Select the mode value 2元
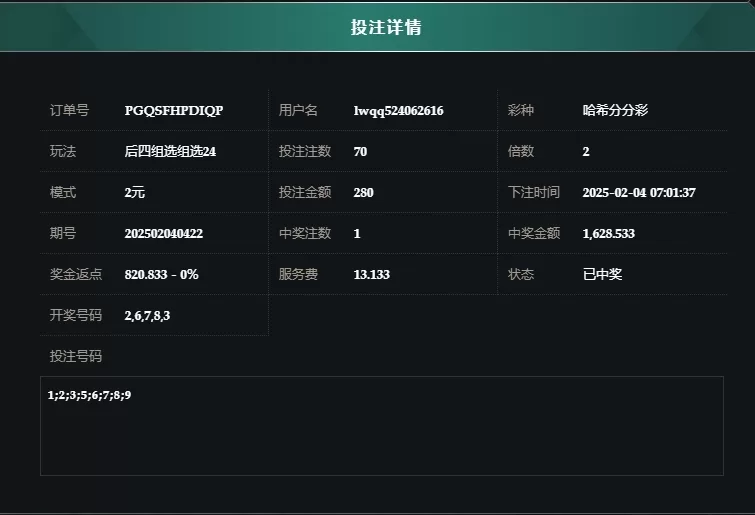Viewport: 755px width, 515px height. pos(135,193)
